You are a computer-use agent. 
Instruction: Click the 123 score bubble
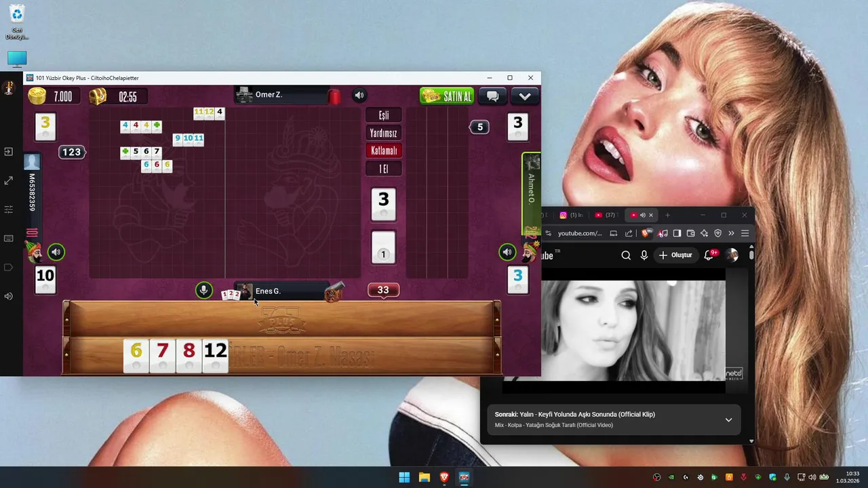click(x=71, y=152)
